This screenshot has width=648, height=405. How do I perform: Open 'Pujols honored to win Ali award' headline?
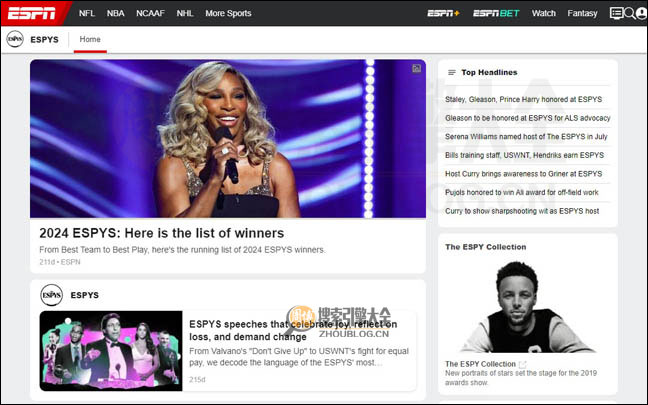click(x=522, y=192)
